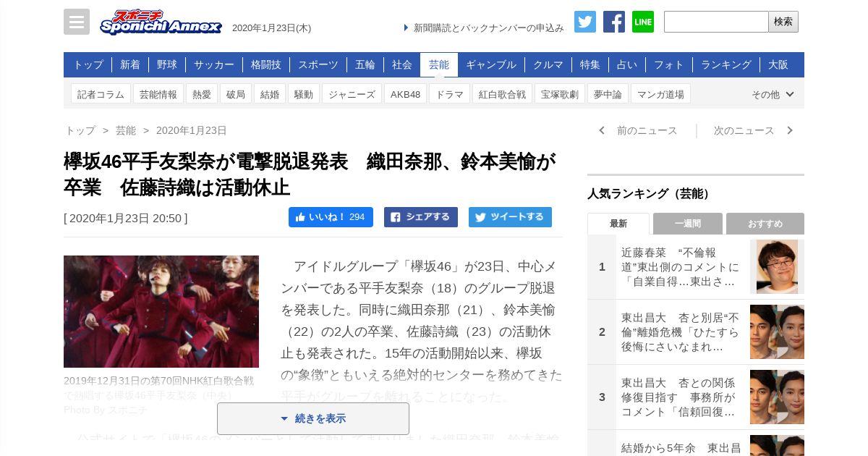Select the active 芸能 navigation tab
This screenshot has width=868, height=456.
click(439, 64)
